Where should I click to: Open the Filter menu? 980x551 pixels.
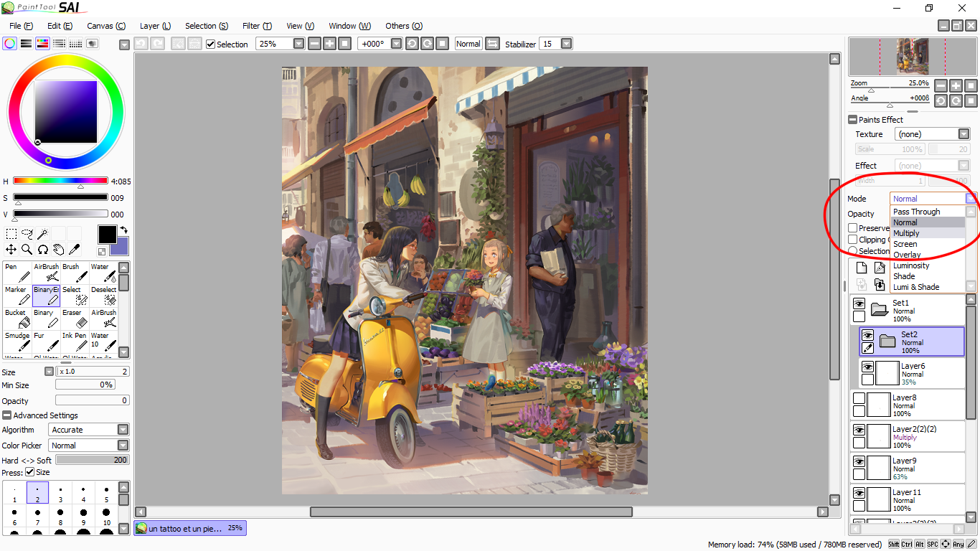tap(256, 26)
